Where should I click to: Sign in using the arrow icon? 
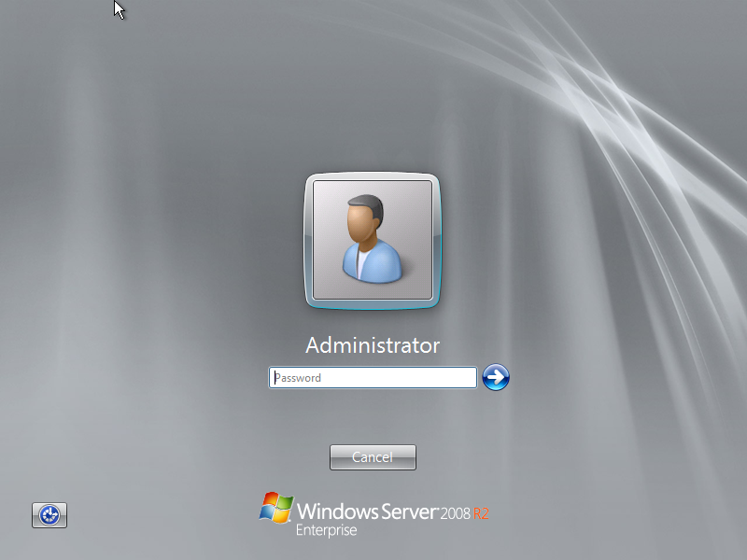click(x=496, y=377)
